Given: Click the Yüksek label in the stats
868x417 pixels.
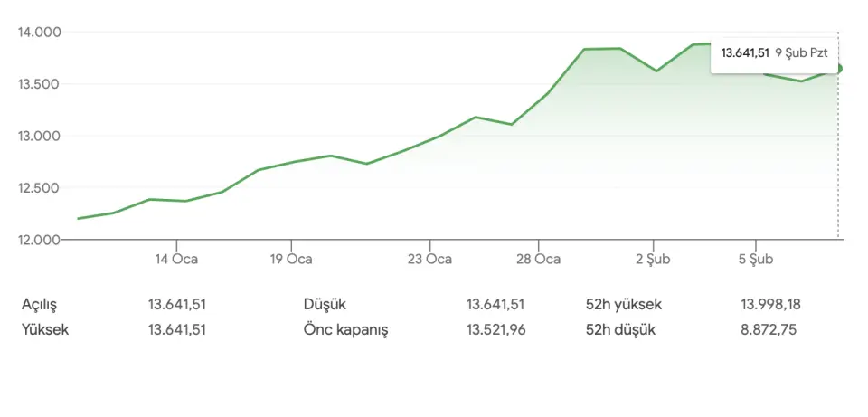Looking at the screenshot, I should tap(45, 329).
